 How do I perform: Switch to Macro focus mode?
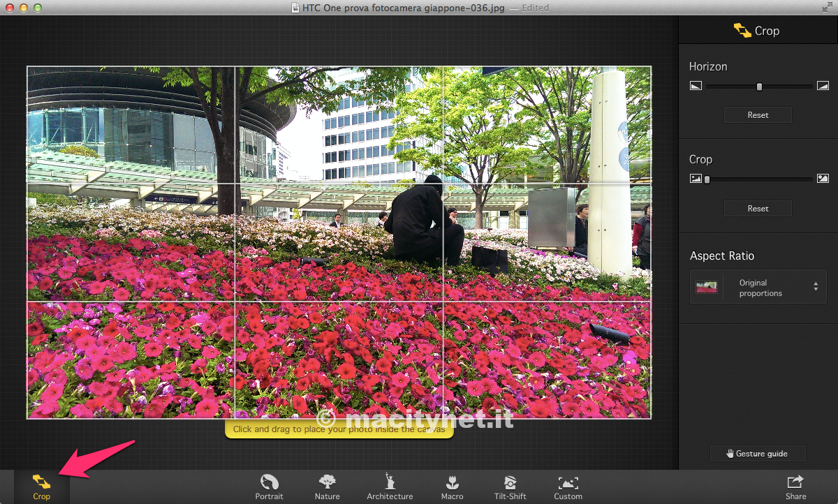[452, 486]
